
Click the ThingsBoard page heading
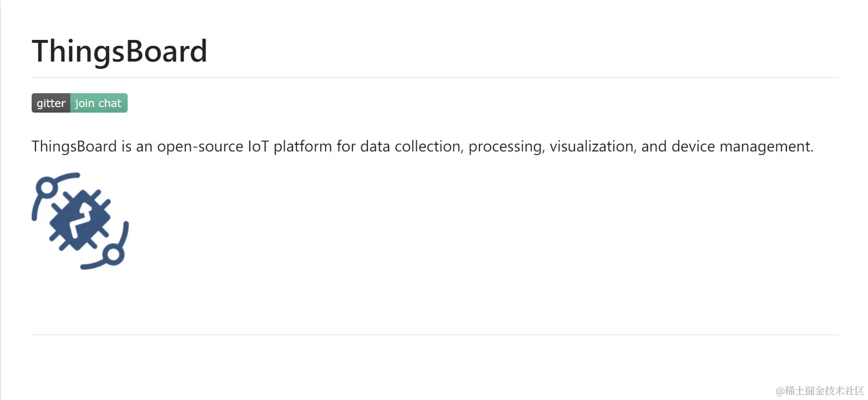pyautogui.click(x=119, y=51)
